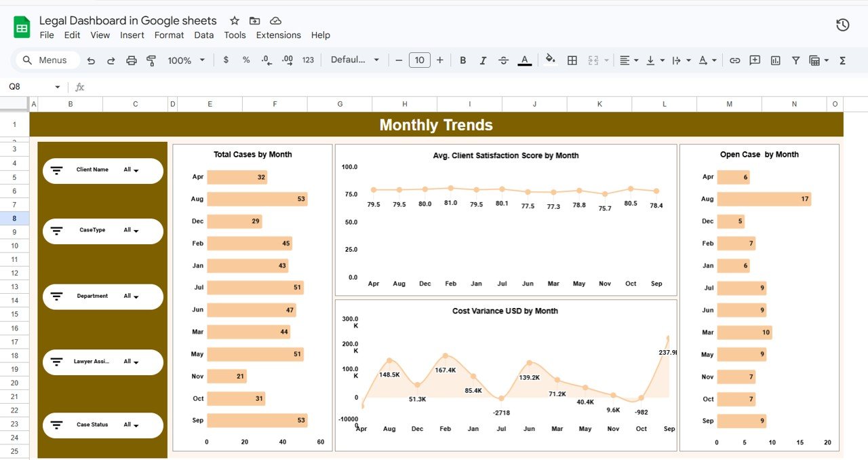Click the undo button
Viewport: 868px width, 460px height.
tap(91, 60)
